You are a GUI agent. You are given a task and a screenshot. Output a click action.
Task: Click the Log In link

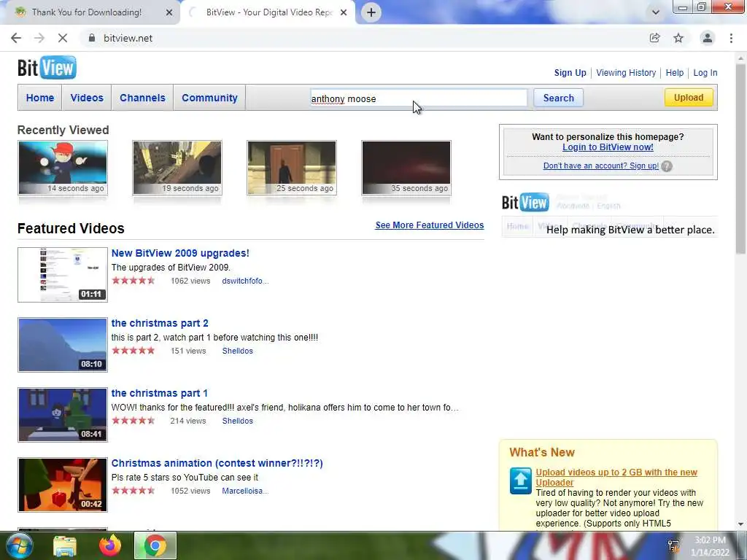[x=705, y=73]
